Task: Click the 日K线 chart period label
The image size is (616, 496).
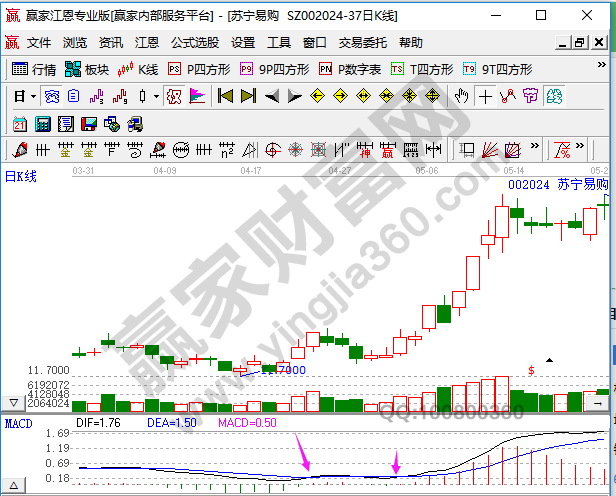Action: [x=21, y=177]
